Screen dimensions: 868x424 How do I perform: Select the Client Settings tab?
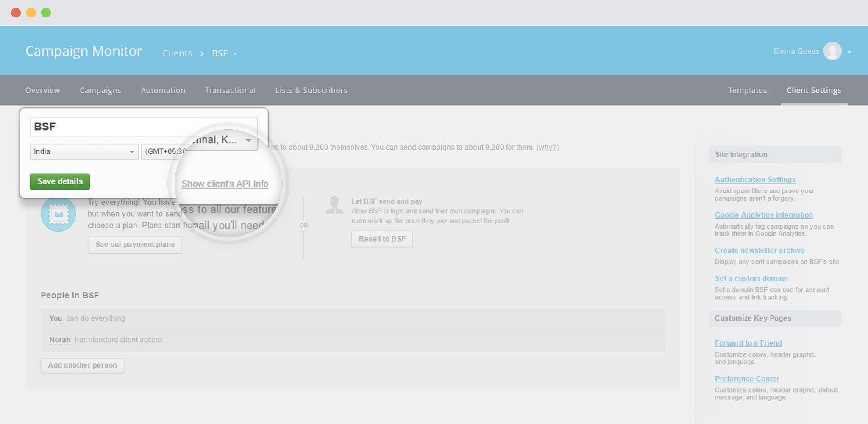[x=814, y=90]
